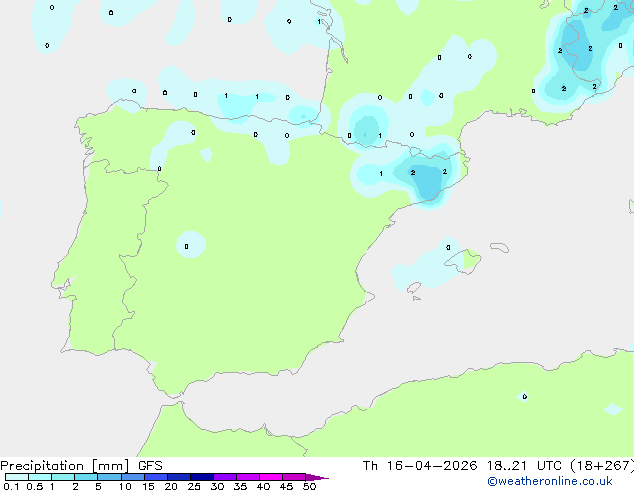
Task: Click the 1–2 mm legend color swatch
Action: pos(63,477)
